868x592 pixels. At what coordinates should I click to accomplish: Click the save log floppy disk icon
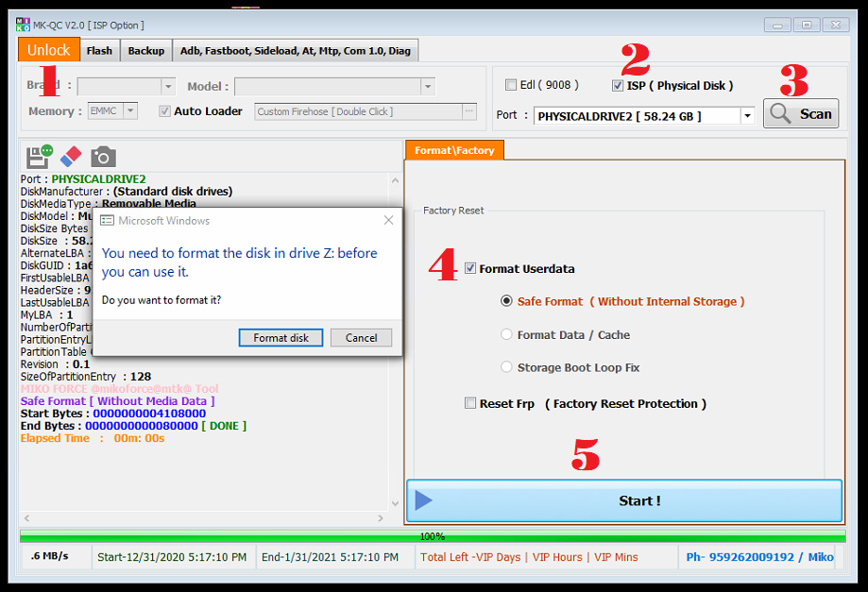click(x=39, y=157)
